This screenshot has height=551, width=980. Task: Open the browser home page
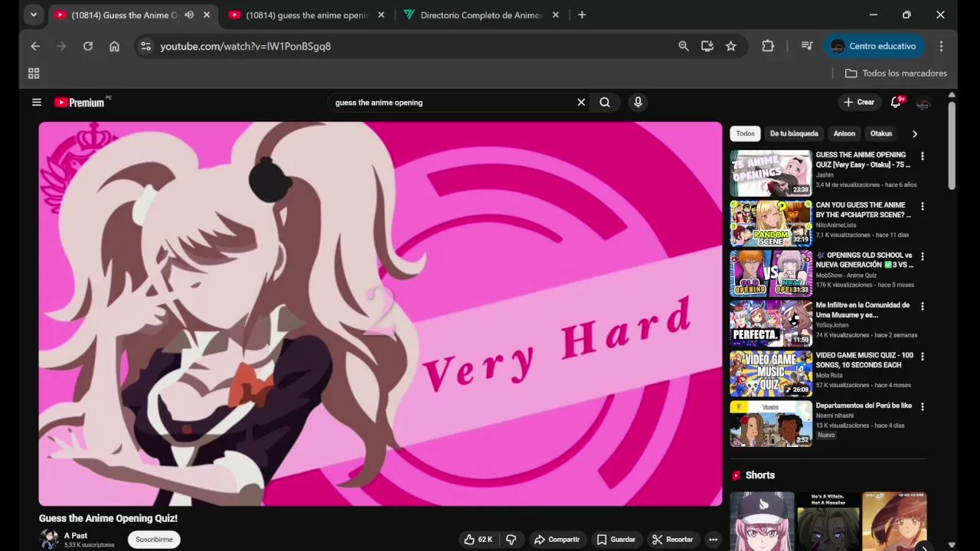point(114,46)
